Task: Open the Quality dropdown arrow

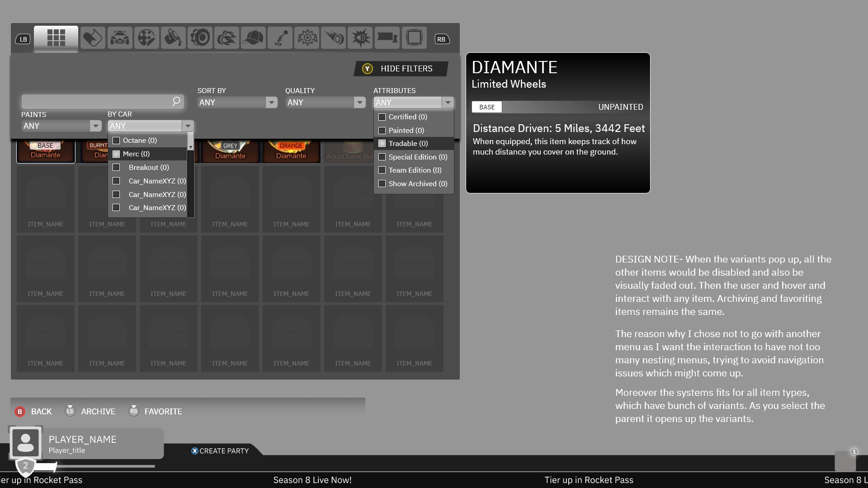Action: point(359,103)
